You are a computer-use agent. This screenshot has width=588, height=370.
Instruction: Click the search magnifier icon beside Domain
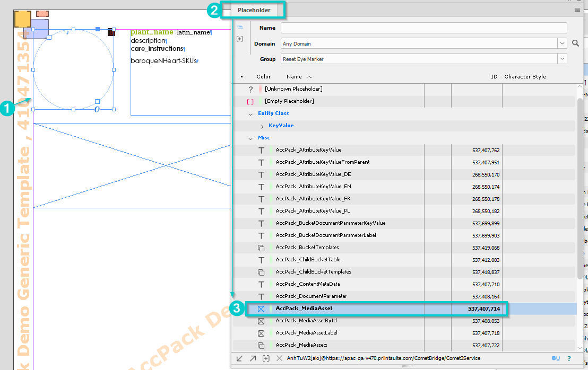click(575, 43)
